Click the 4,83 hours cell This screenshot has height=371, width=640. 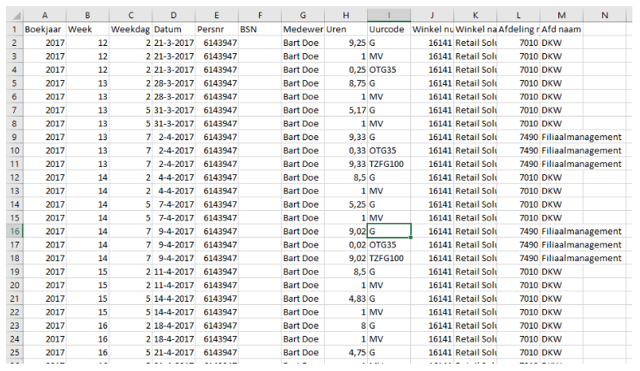[x=346, y=298]
